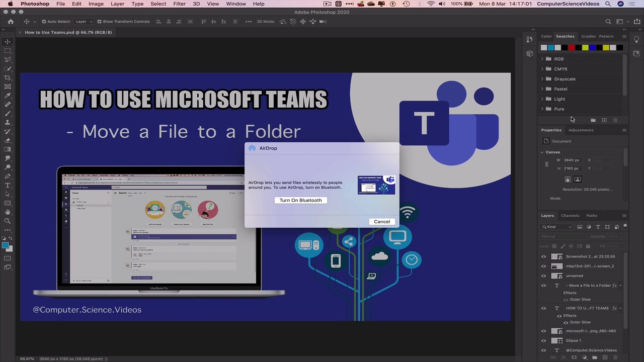Select the Path Selection arrow tool
This screenshot has height=362, width=644.
8,195
